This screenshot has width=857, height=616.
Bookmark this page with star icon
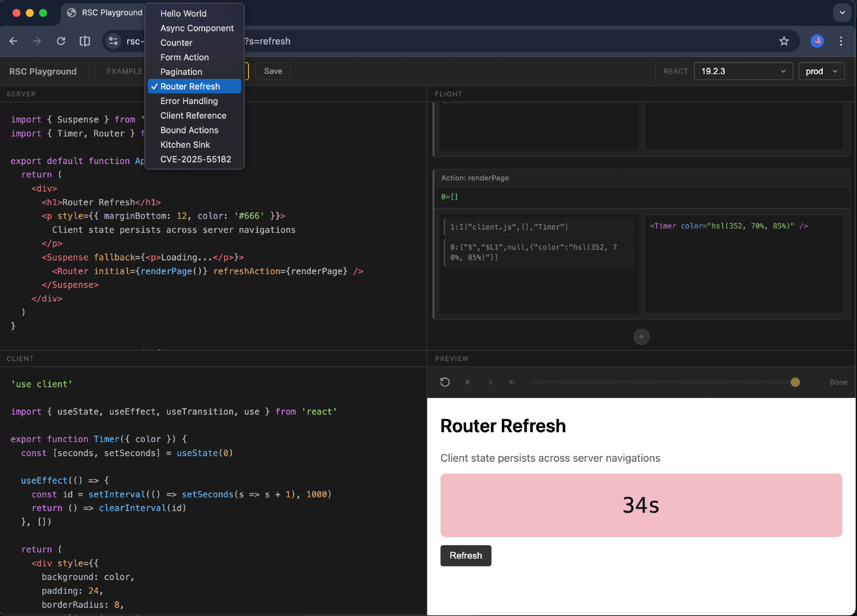pyautogui.click(x=784, y=41)
